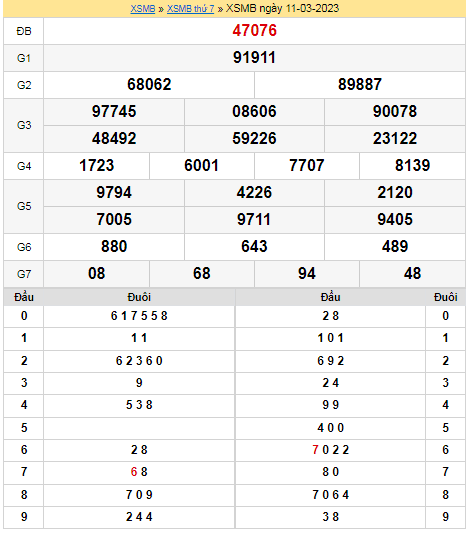Select G7 number 94

click(307, 273)
